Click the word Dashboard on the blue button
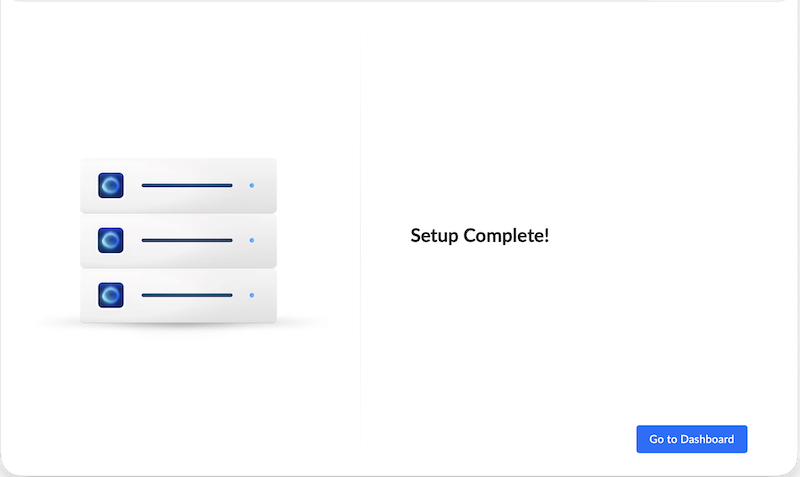 707,439
